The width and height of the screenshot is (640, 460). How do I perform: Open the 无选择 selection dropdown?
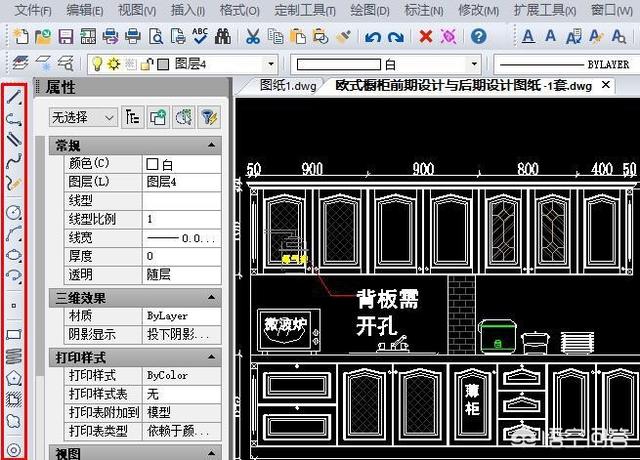[83, 118]
